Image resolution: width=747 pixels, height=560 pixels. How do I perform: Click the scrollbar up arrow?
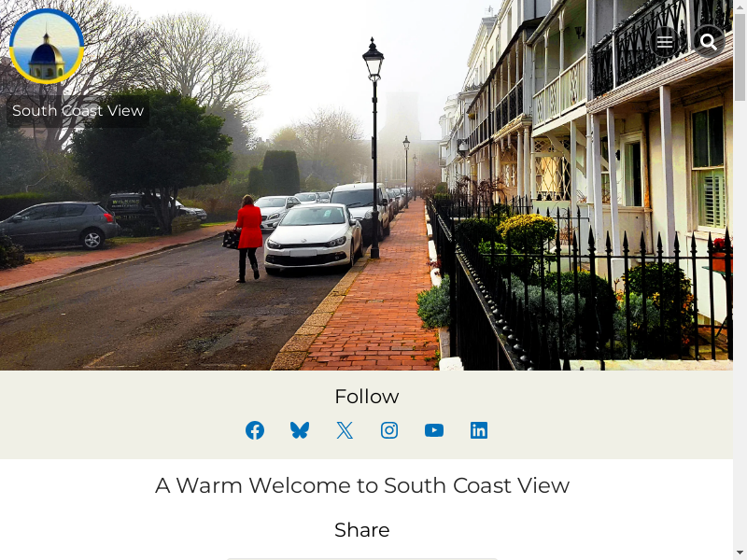click(740, 6)
